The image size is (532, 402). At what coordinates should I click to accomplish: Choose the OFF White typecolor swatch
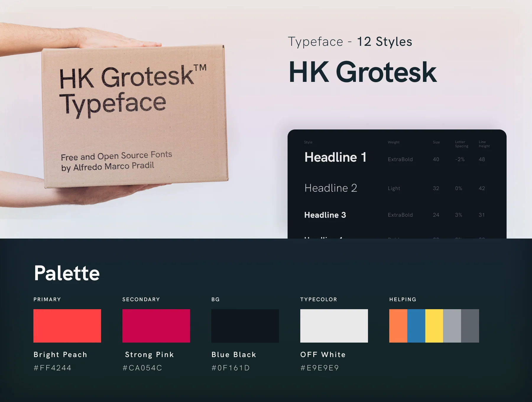pos(334,326)
